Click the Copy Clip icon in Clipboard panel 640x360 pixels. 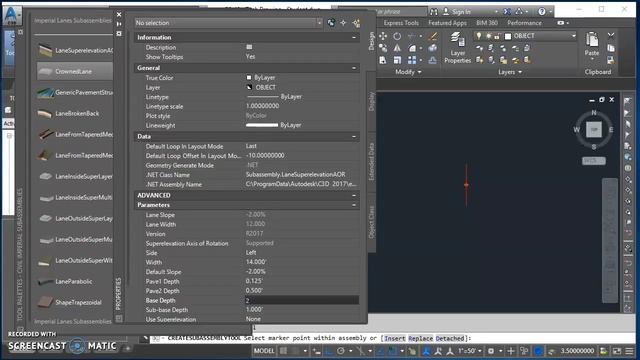pyautogui.click(x=611, y=48)
